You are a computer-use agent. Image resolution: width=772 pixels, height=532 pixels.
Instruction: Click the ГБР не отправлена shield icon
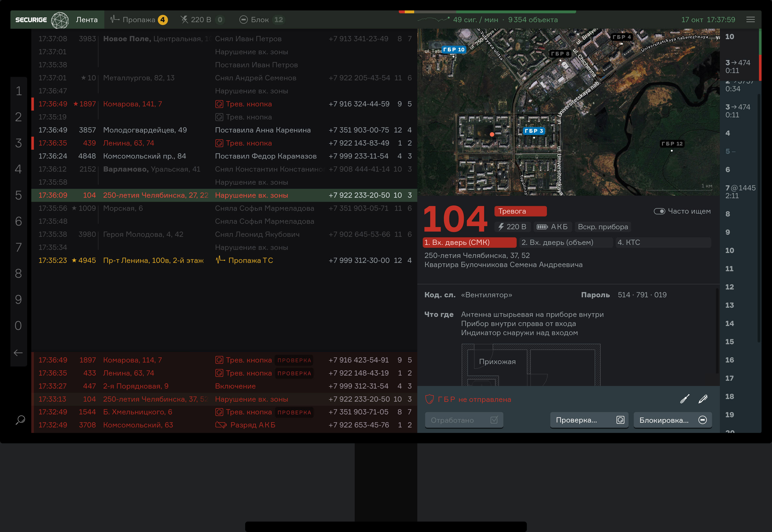coord(430,399)
